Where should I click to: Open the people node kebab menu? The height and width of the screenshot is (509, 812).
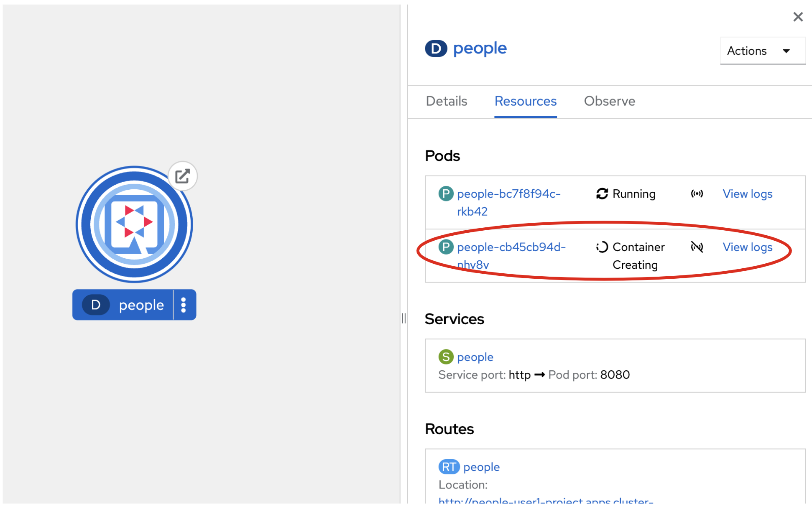pos(184,305)
